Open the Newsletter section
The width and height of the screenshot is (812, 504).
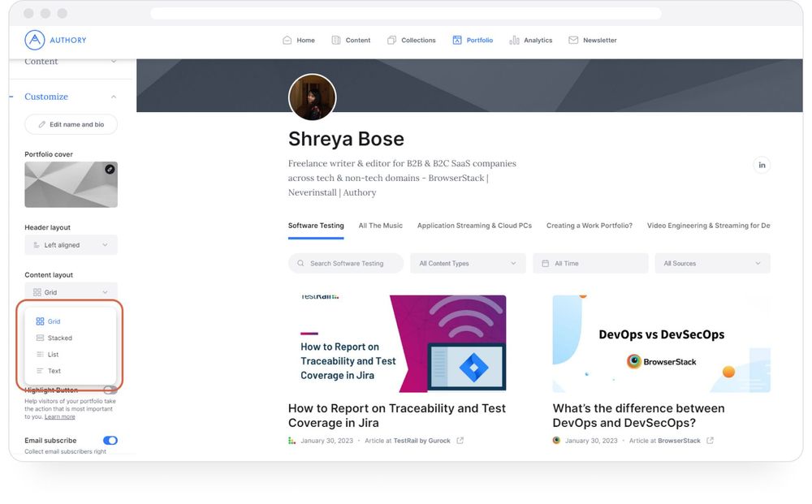tap(592, 39)
